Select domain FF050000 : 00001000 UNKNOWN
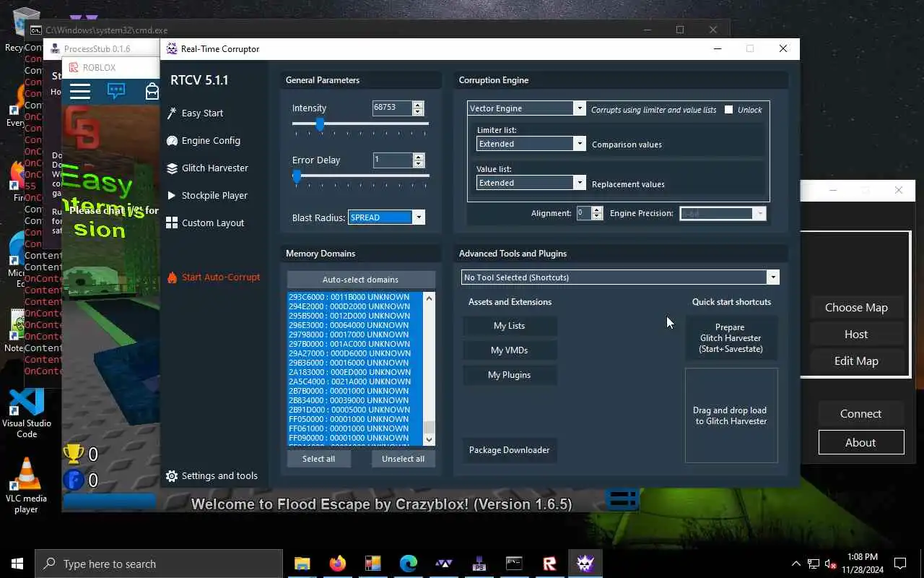 tap(349, 419)
